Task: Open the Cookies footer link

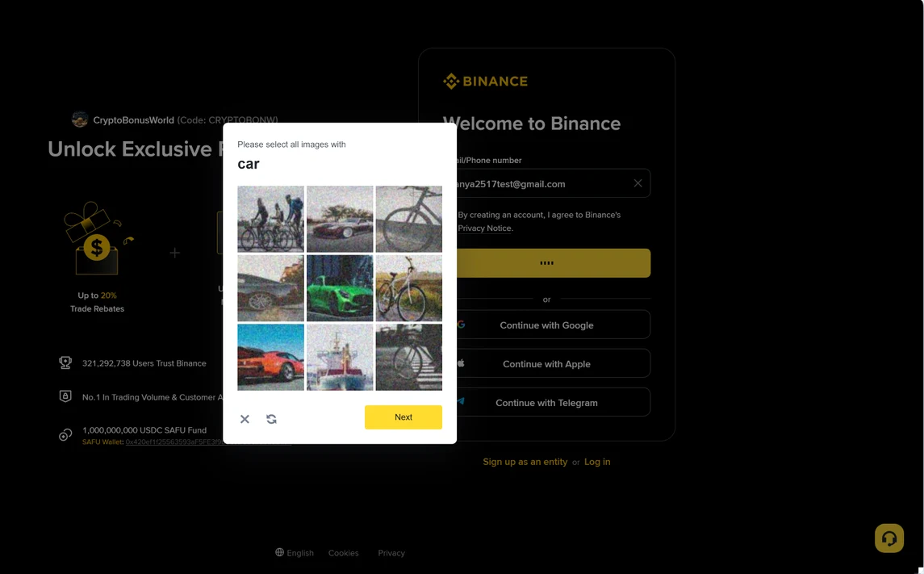Action: pyautogui.click(x=344, y=553)
